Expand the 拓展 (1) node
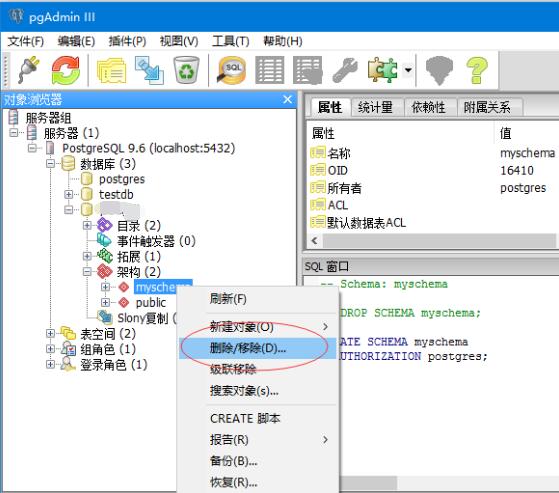Screen dimensions: 559x493 (x=87, y=256)
